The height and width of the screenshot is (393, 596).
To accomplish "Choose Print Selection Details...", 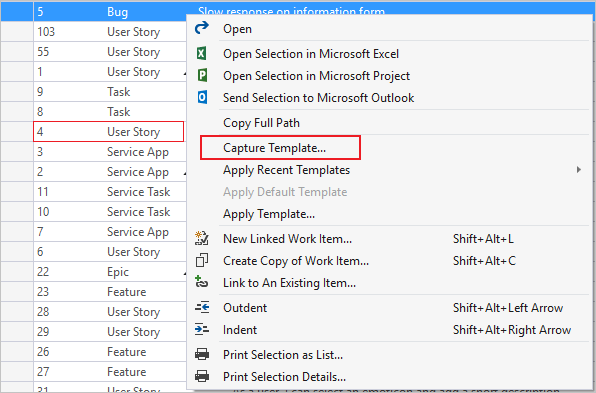I will coord(390,377).
